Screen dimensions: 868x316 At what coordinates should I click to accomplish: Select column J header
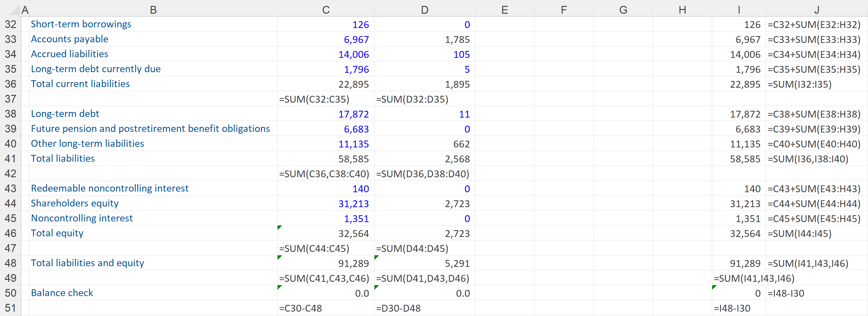pyautogui.click(x=816, y=10)
